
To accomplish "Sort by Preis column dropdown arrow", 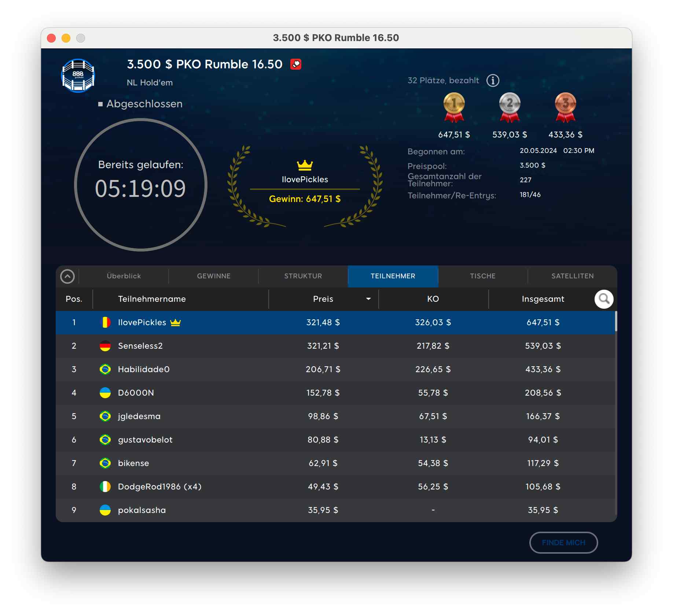I will (x=368, y=299).
